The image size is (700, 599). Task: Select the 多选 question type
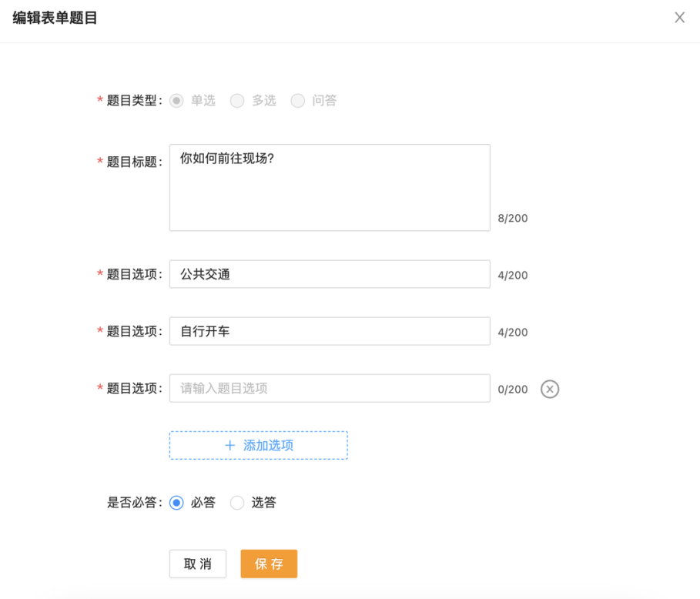point(237,100)
